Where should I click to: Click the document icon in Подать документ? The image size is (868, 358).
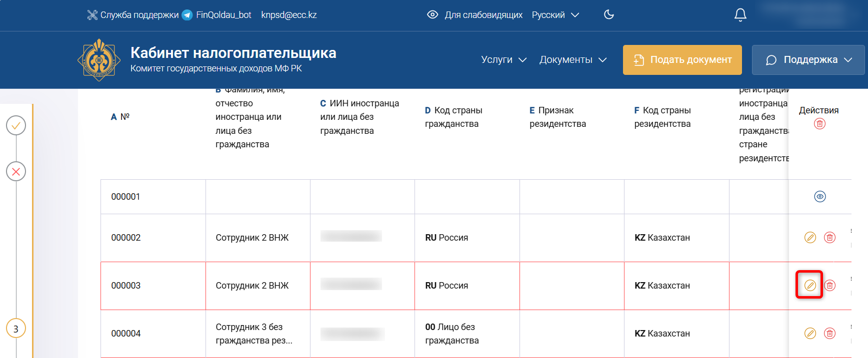point(638,60)
